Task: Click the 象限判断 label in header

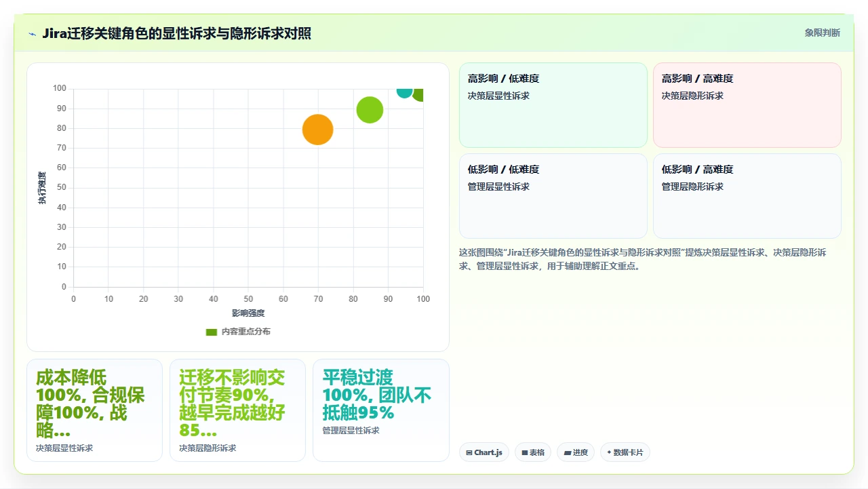Action: tap(822, 33)
